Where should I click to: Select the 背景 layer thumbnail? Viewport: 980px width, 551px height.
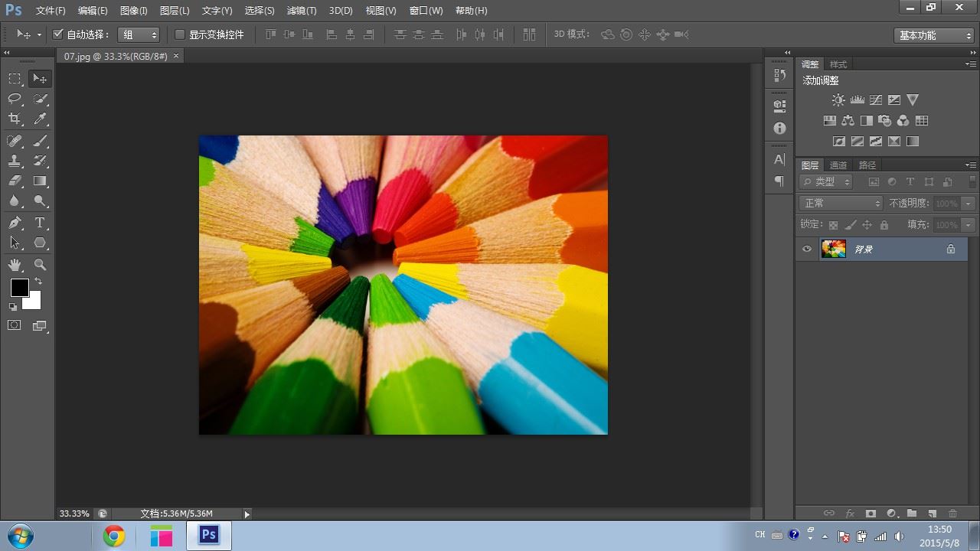pos(834,249)
